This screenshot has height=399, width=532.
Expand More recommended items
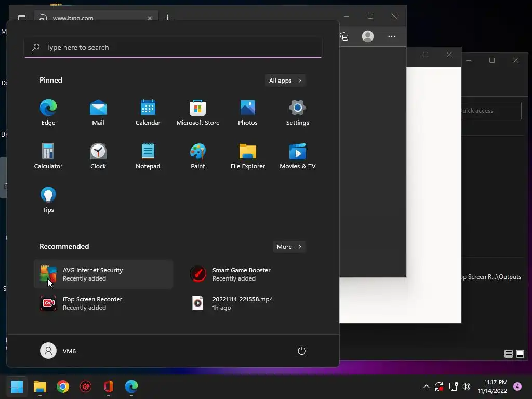289,247
